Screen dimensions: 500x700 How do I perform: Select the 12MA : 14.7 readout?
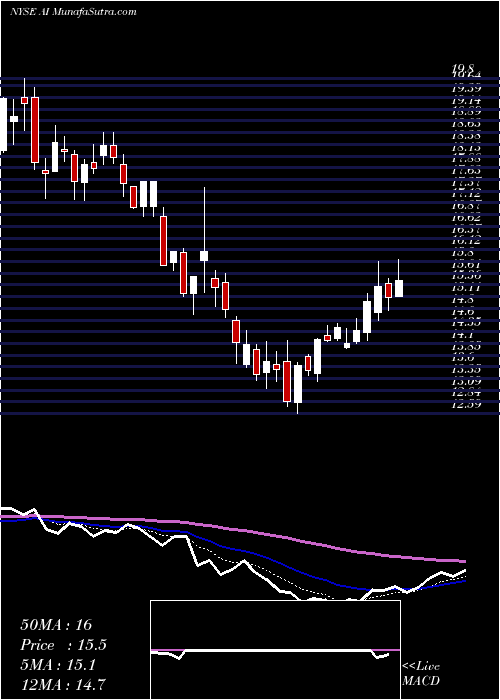point(63,684)
